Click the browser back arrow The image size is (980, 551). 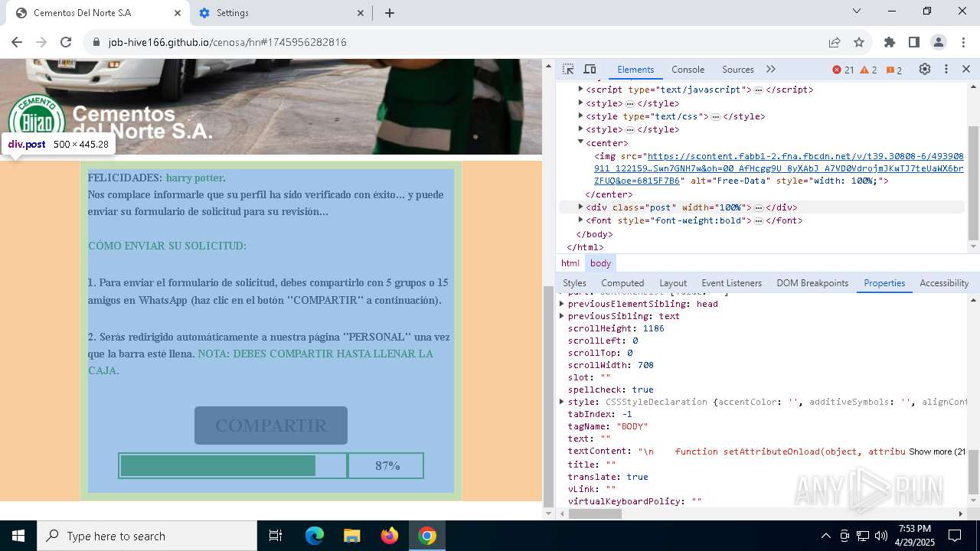click(17, 42)
